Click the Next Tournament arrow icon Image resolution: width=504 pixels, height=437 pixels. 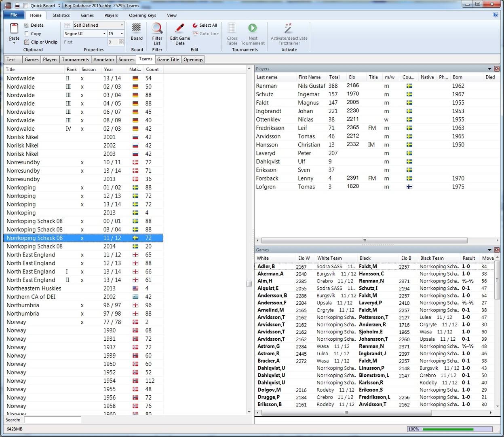[253, 28]
